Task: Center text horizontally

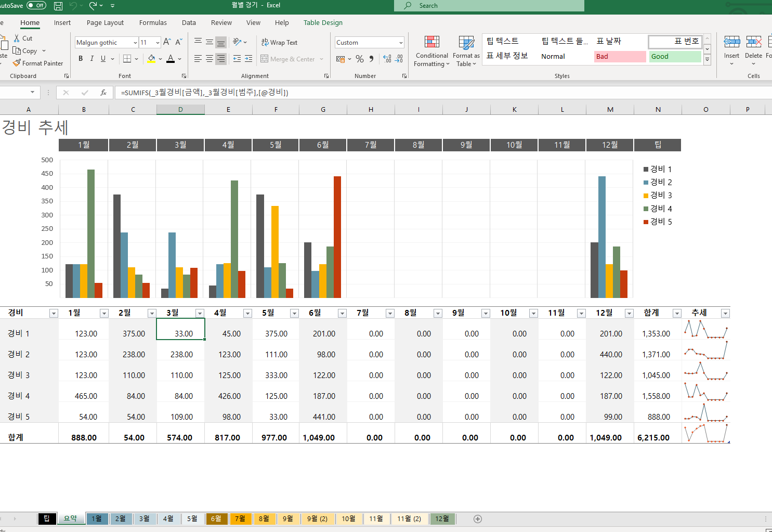Action: [210, 59]
